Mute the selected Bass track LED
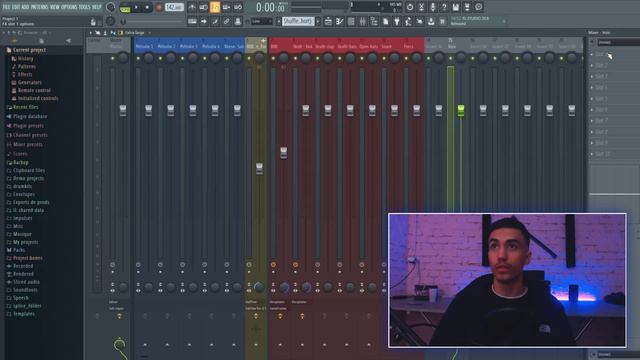This screenshot has height=360, width=640. coord(451,58)
